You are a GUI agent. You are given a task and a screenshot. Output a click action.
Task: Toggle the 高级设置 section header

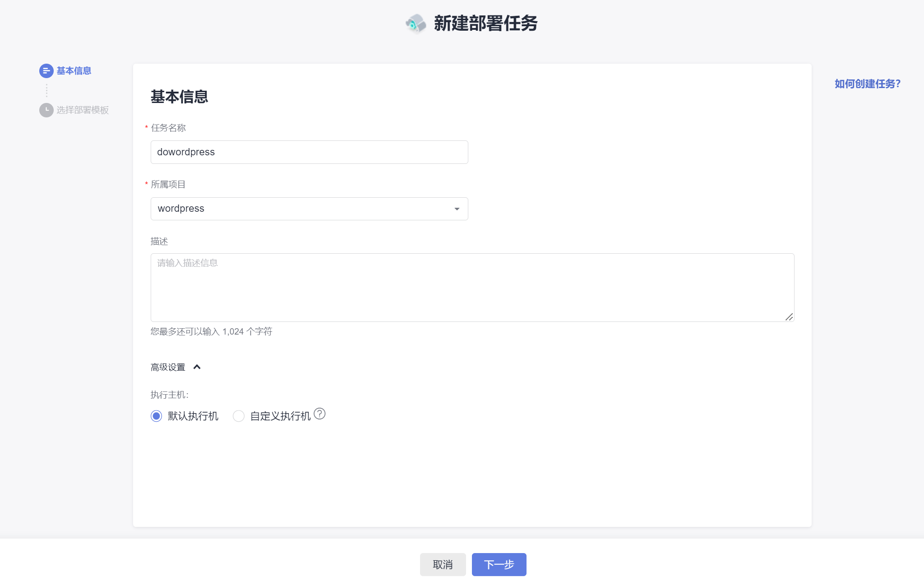[x=168, y=367]
